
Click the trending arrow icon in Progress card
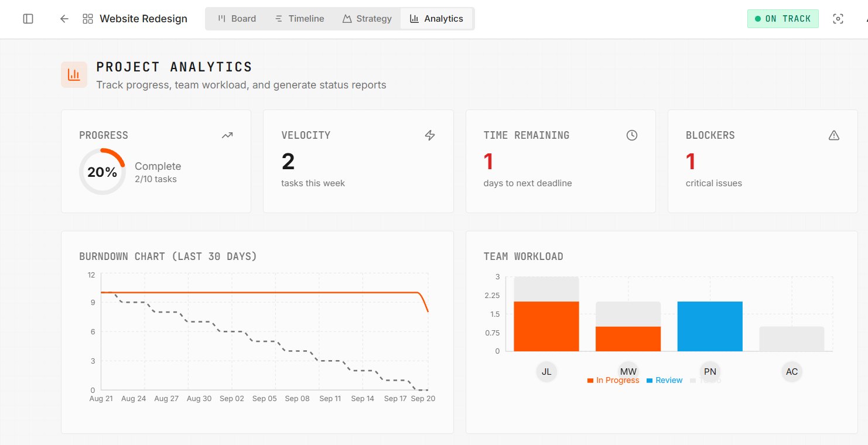coord(227,135)
